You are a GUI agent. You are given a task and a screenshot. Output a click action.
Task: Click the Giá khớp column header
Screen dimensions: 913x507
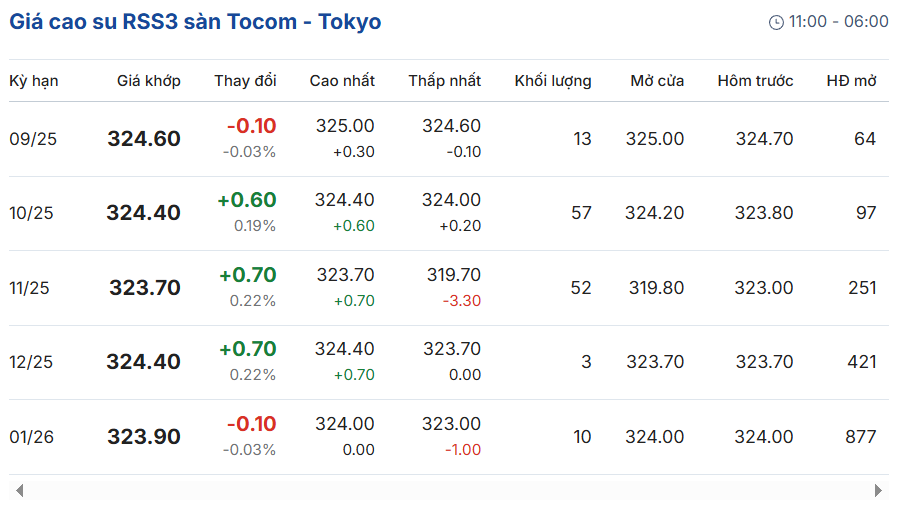point(148,81)
